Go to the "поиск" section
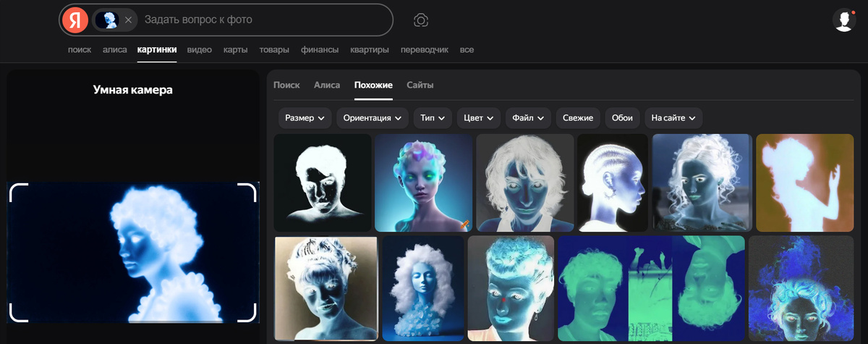The image size is (868, 344). tap(80, 50)
